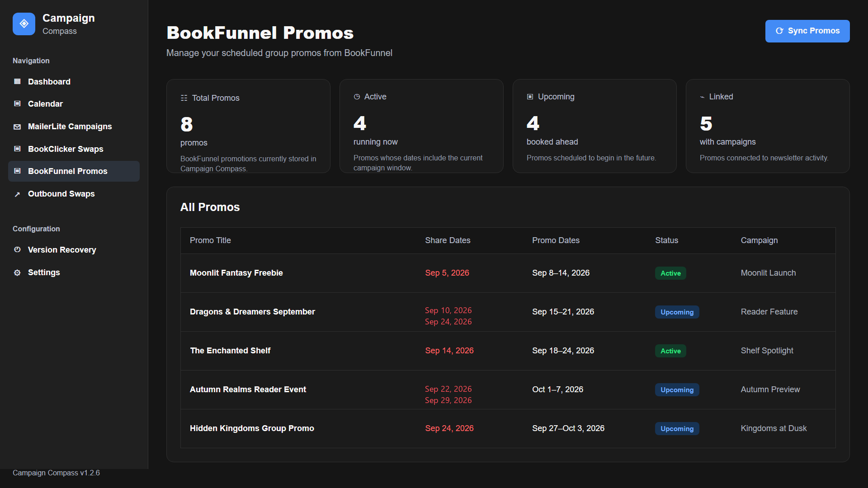Click the Total Promos list icon
868x488 pixels.
point(184,98)
